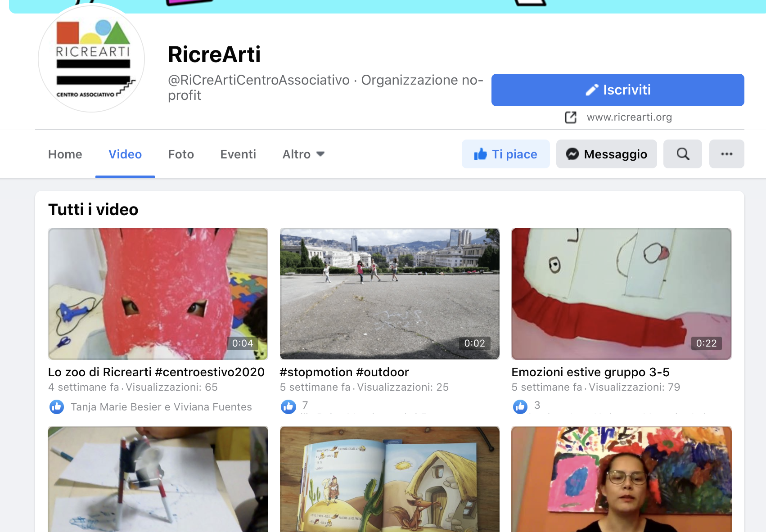Screen dimensions: 766x532
Task: Play the woman with glasses video thumbnail
Action: pos(622,479)
